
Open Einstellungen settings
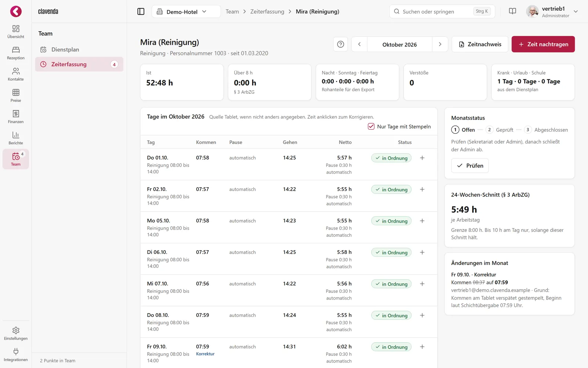[16, 333]
